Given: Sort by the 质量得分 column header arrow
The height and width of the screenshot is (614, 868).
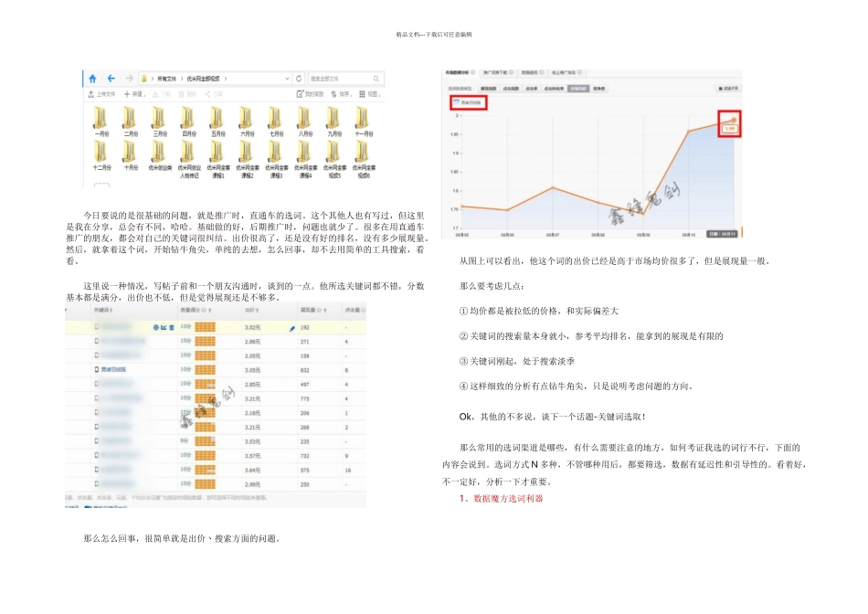Looking at the screenshot, I should coord(210,310).
